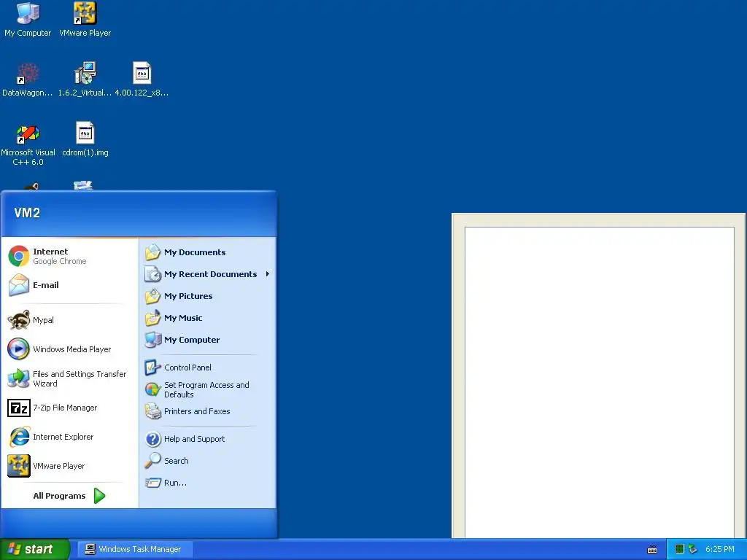Expand All Programs with green arrow
This screenshot has width=747, height=560.
tap(69, 496)
